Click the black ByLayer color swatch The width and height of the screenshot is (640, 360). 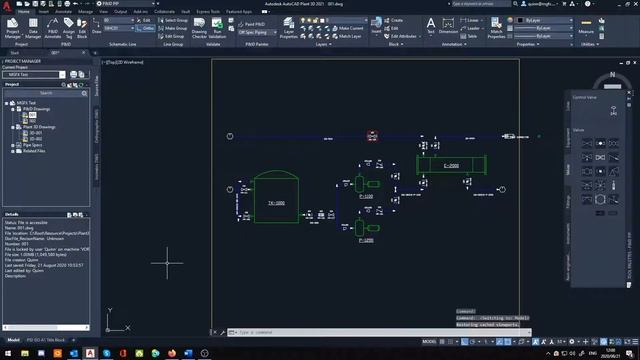(520, 20)
